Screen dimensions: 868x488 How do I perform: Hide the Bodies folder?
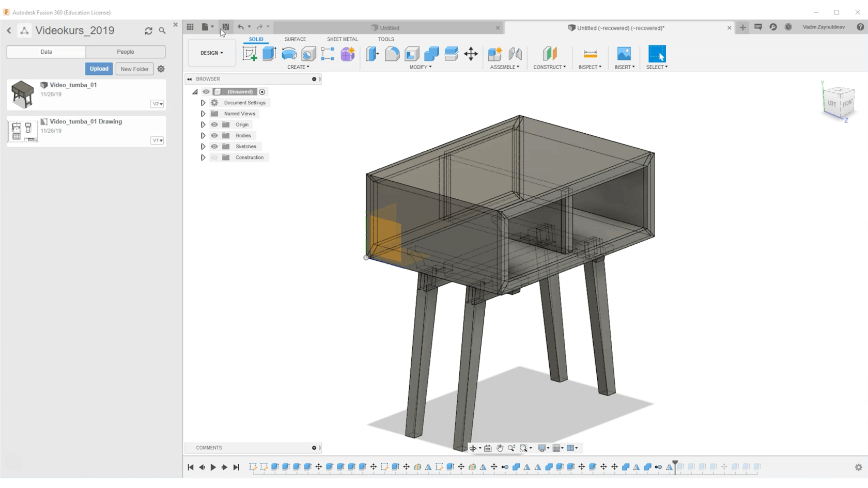214,135
